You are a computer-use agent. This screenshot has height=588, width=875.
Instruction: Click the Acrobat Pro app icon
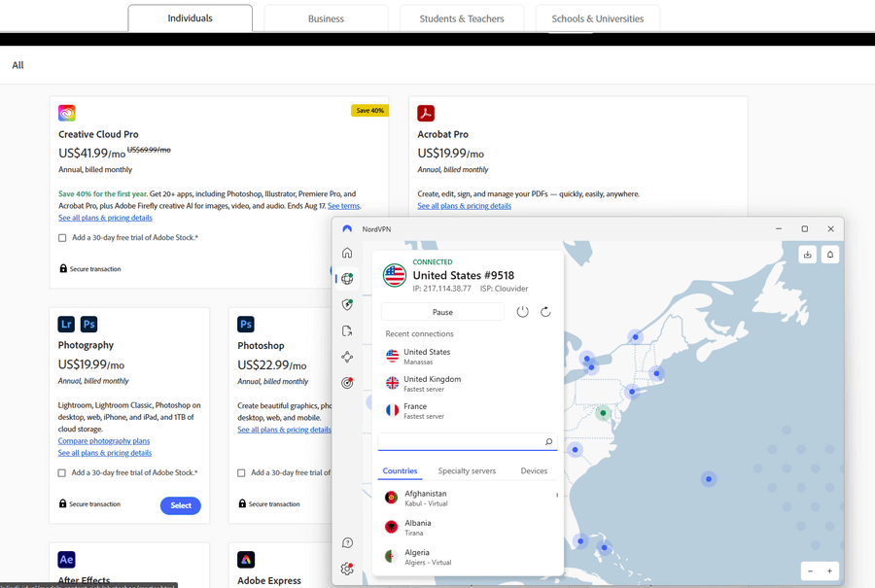[426, 114]
